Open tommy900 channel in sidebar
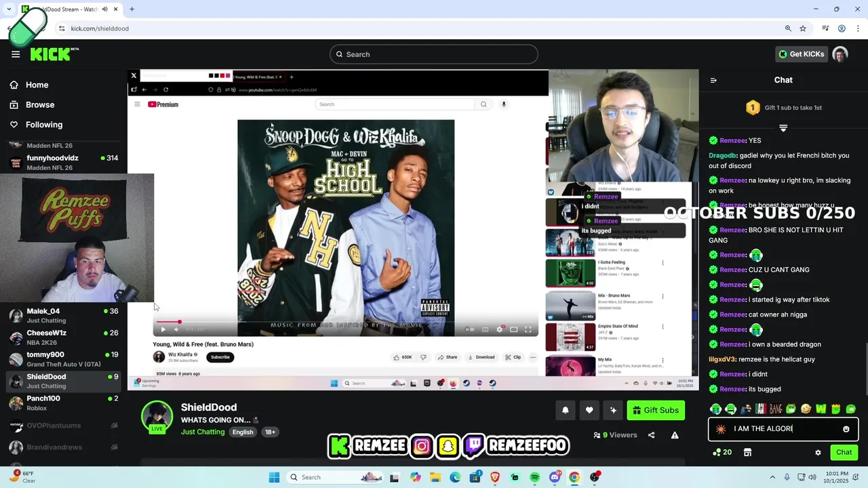Screen dimensions: 868x488 [x=64, y=359]
